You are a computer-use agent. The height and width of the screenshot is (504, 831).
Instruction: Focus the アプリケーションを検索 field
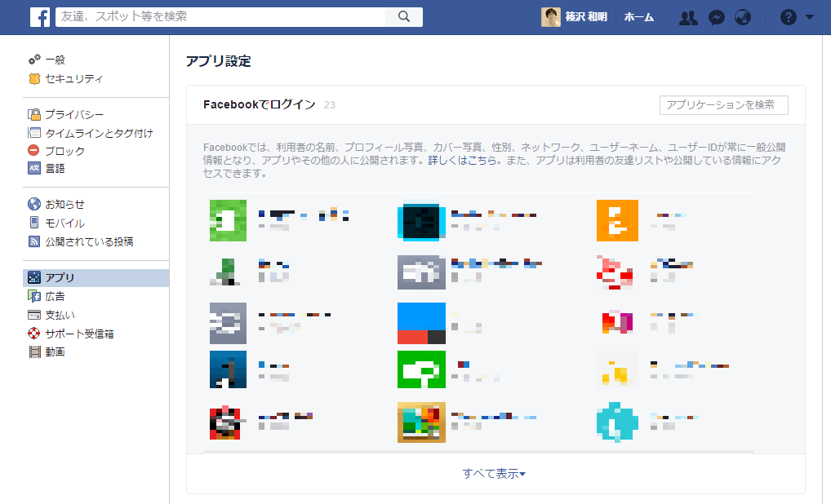point(723,105)
